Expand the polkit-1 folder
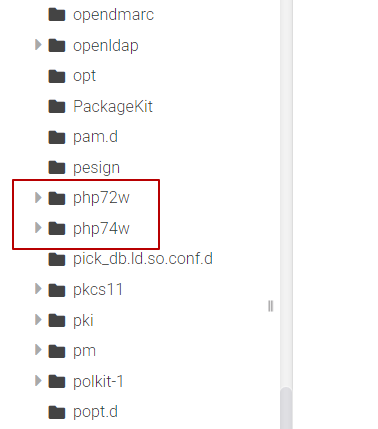Screen dimensions: 378x429 (x=38, y=381)
